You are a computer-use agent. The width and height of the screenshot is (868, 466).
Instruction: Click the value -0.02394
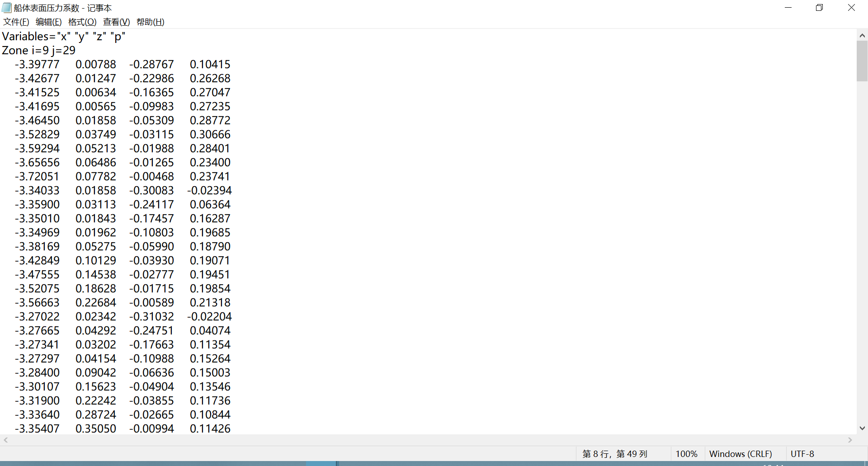click(x=210, y=191)
